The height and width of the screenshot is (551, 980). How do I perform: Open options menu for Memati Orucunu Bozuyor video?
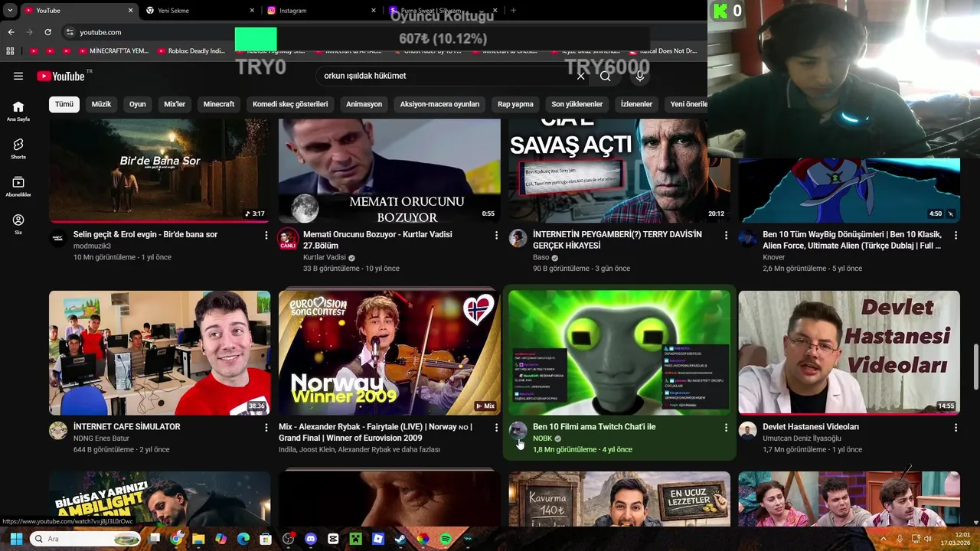[x=496, y=235]
